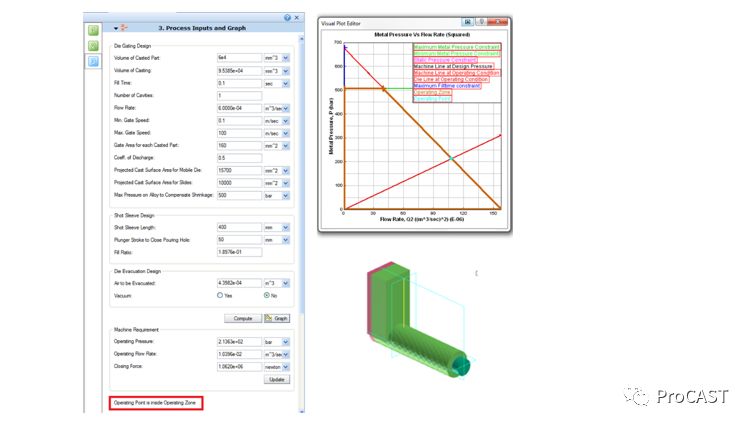Click 'Operating Point' legend entry
Screen dimensions: 753x427
(432, 99)
